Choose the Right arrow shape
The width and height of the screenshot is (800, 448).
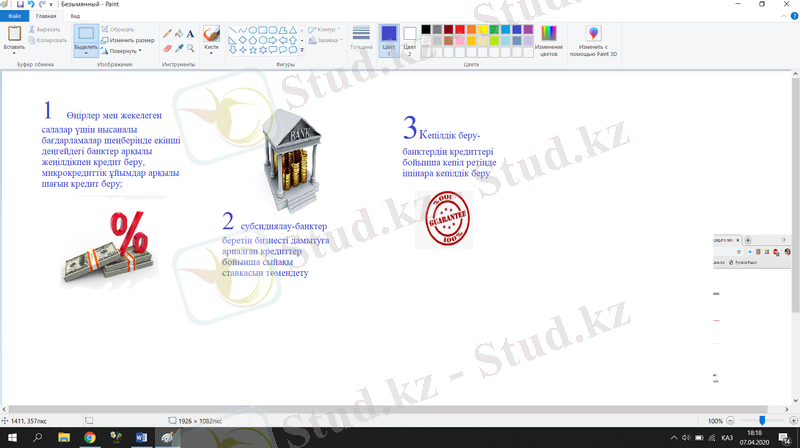click(x=272, y=40)
